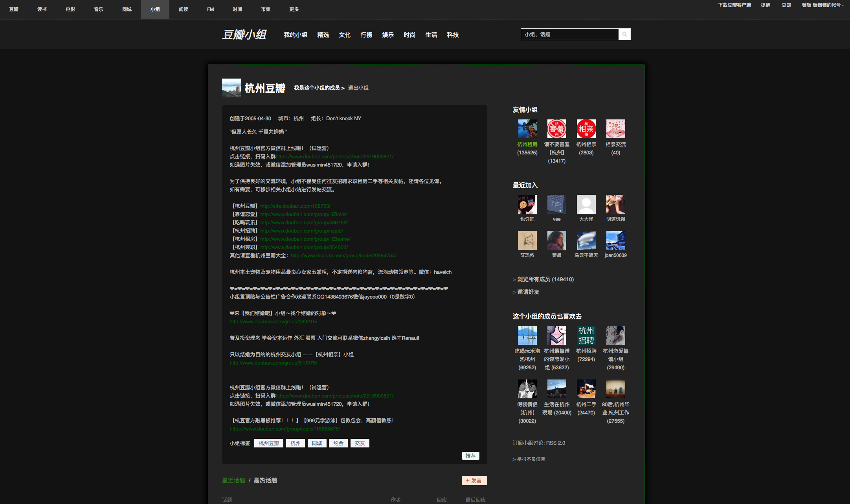View member joan50639 avatar
The width and height of the screenshot is (850, 504).
click(x=616, y=240)
